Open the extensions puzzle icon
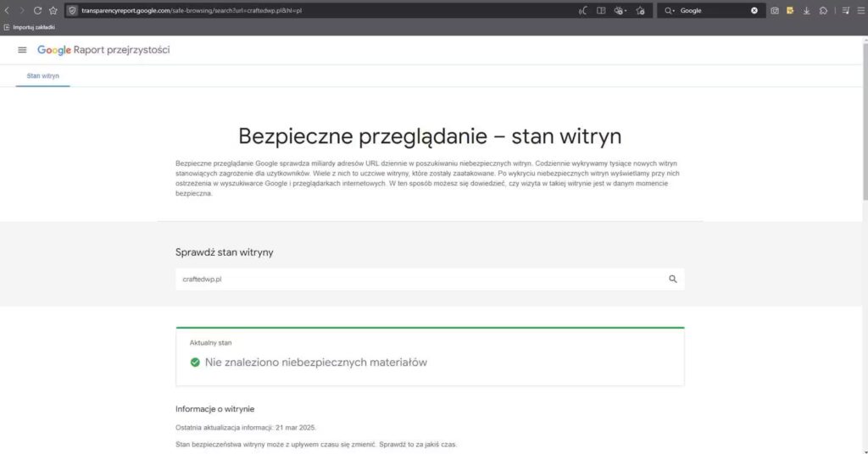 tap(824, 10)
